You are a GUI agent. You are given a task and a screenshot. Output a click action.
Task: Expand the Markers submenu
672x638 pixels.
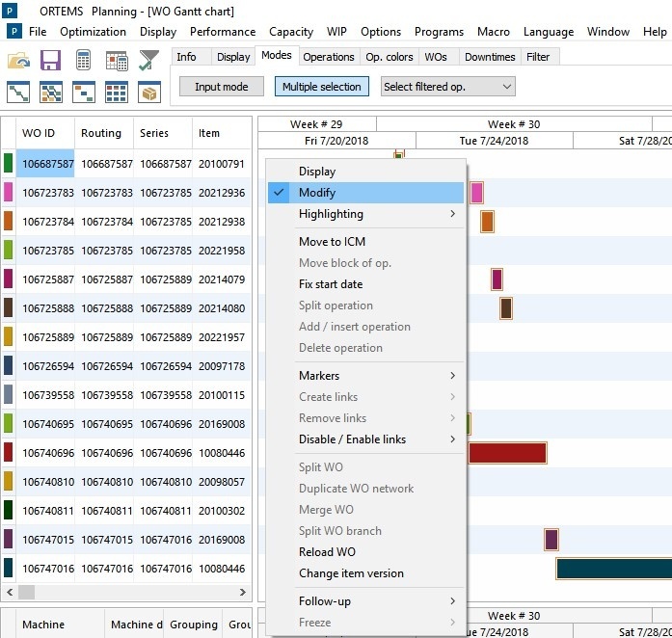coord(365,375)
